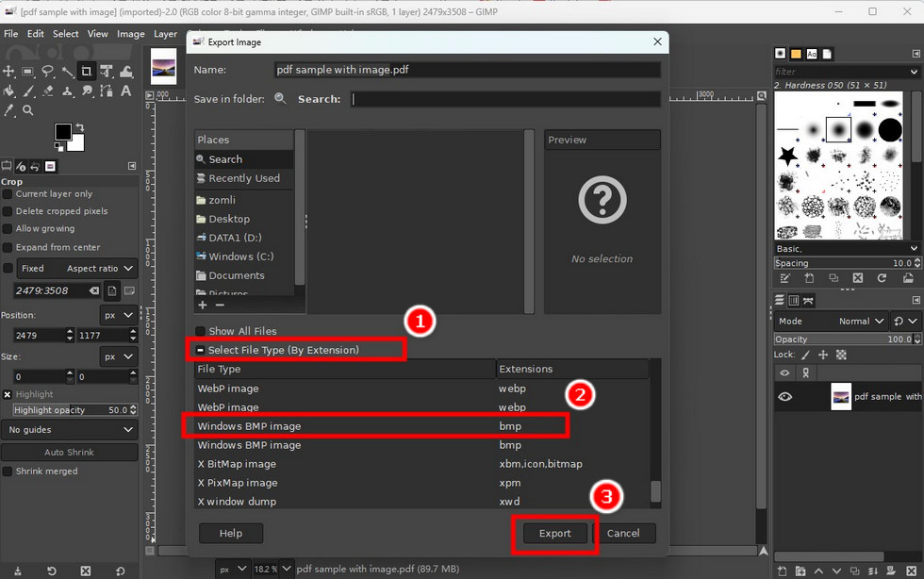924x579 pixels.
Task: Enable Expand from center in Crop options
Action: pyautogui.click(x=9, y=246)
